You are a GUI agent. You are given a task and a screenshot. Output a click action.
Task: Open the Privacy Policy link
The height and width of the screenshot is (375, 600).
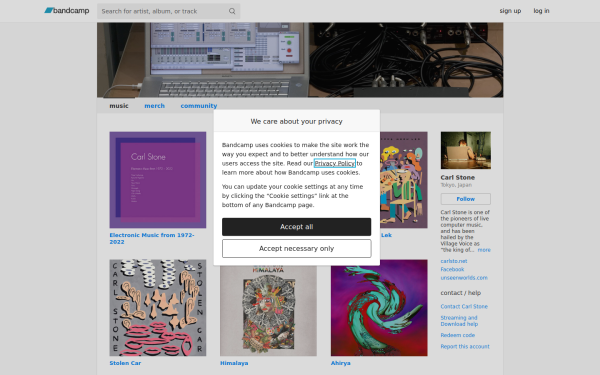tap(334, 163)
